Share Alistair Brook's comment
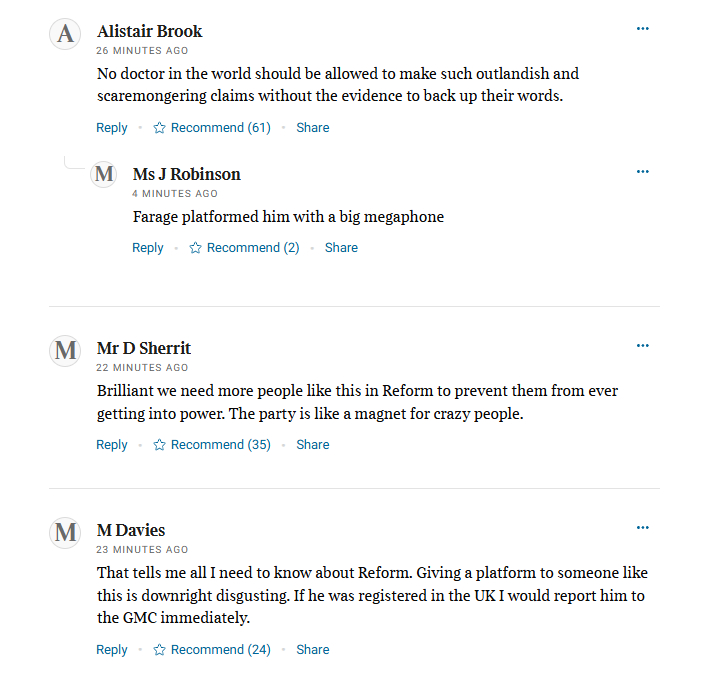The width and height of the screenshot is (702, 673). coord(312,128)
